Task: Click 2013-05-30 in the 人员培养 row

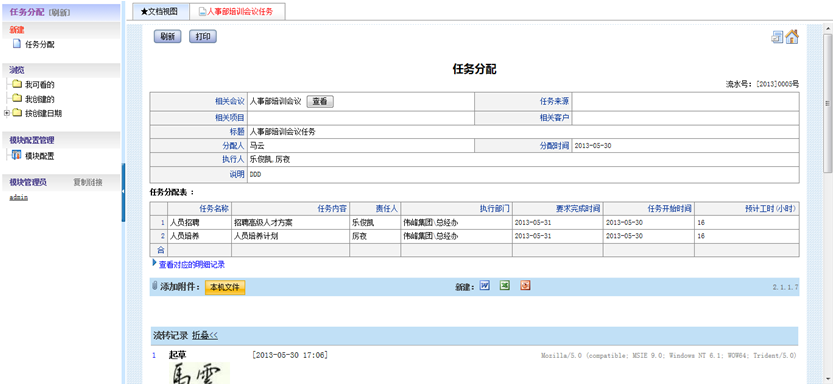Action: (x=624, y=237)
